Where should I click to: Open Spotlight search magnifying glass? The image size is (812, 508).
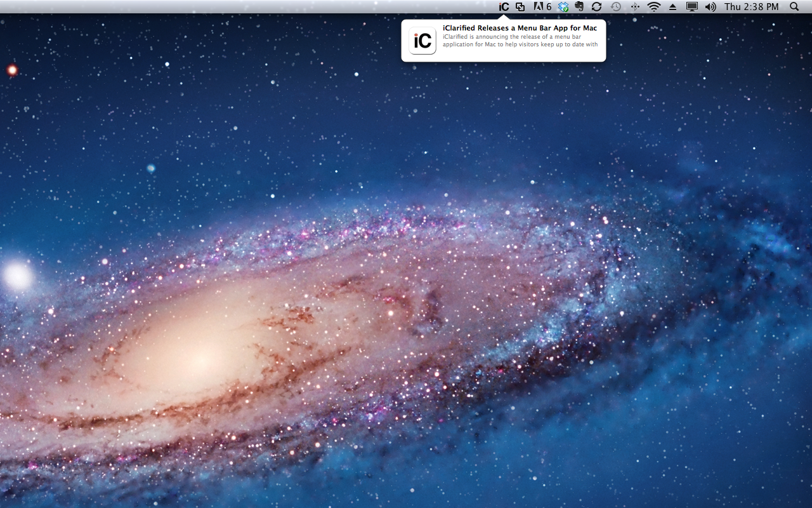(x=794, y=7)
